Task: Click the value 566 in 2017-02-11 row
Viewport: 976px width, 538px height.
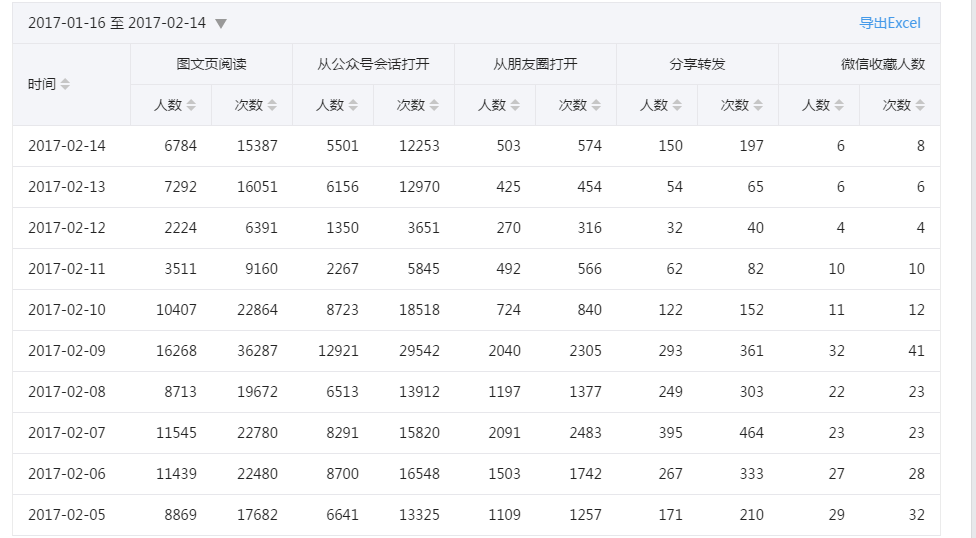Action: 589,269
